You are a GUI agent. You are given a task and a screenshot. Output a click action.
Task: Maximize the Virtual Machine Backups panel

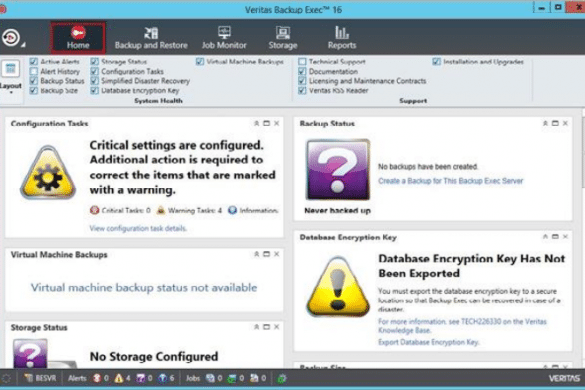pyautogui.click(x=266, y=254)
